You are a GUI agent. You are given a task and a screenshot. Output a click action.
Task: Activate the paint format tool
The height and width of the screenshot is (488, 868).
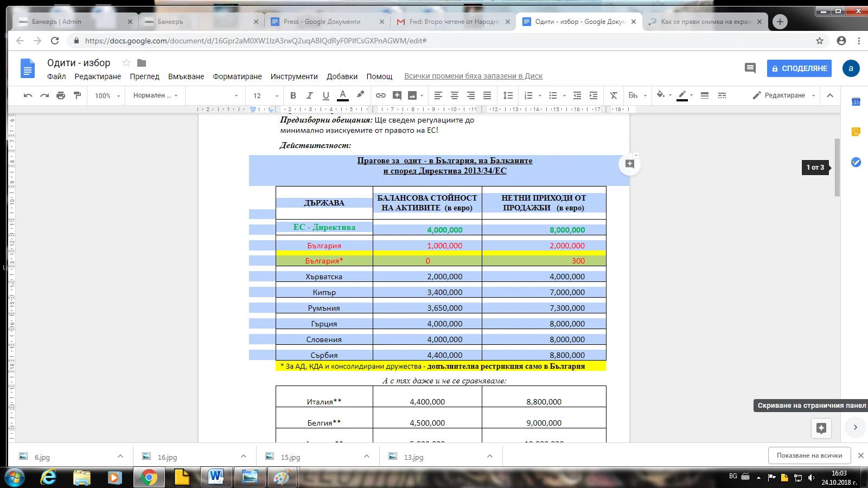[x=77, y=95]
